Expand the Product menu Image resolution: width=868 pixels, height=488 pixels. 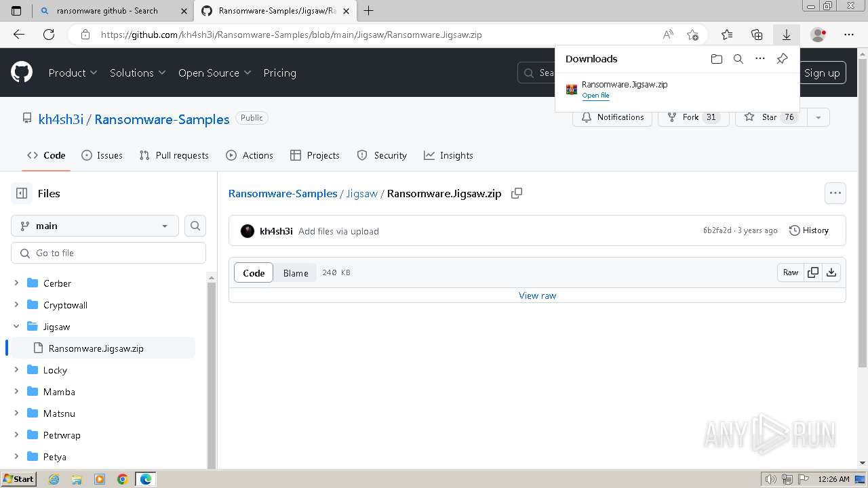click(73, 73)
